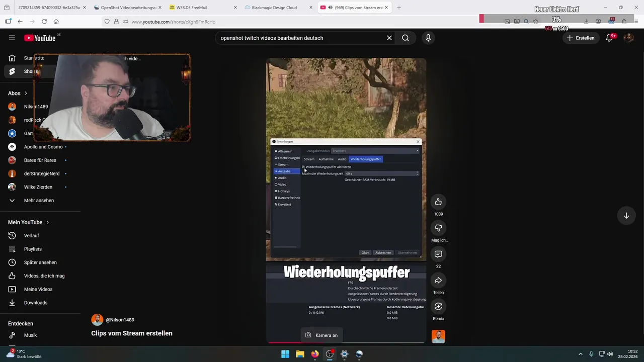Click the Windows Start button
The height and width of the screenshot is (362, 644).
(285, 354)
